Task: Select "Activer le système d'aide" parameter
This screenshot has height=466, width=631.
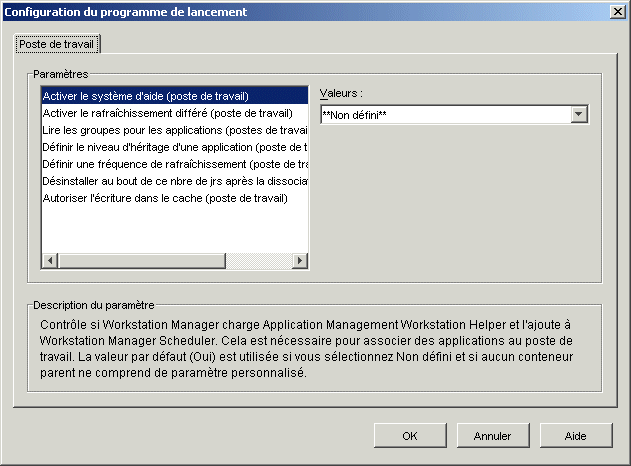Action: 145,96
